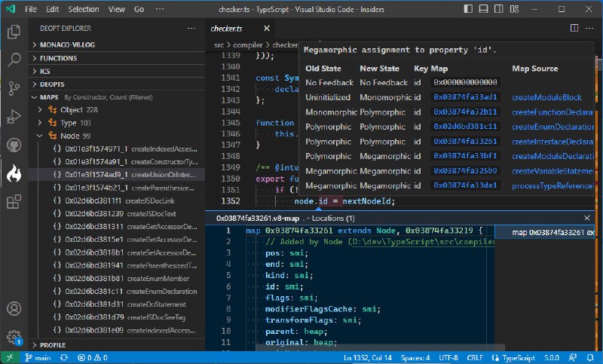Image resolution: width=603 pixels, height=364 pixels.
Task: Select map 0x02d6bd3811f1 createJSDocLink
Action: click(117, 200)
